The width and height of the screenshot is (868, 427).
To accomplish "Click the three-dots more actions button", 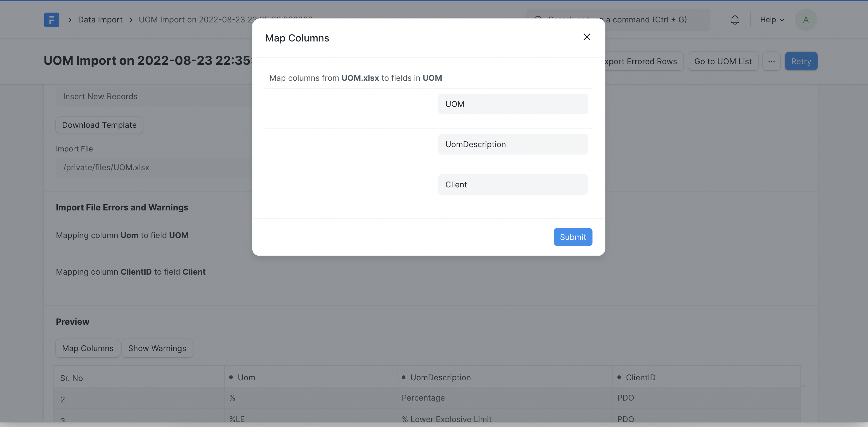I will [771, 61].
